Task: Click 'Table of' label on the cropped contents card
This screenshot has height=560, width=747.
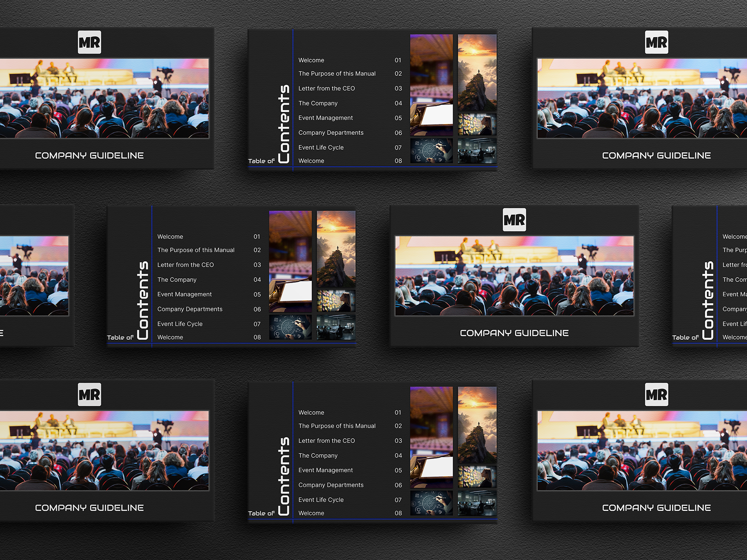Action: coord(685,337)
